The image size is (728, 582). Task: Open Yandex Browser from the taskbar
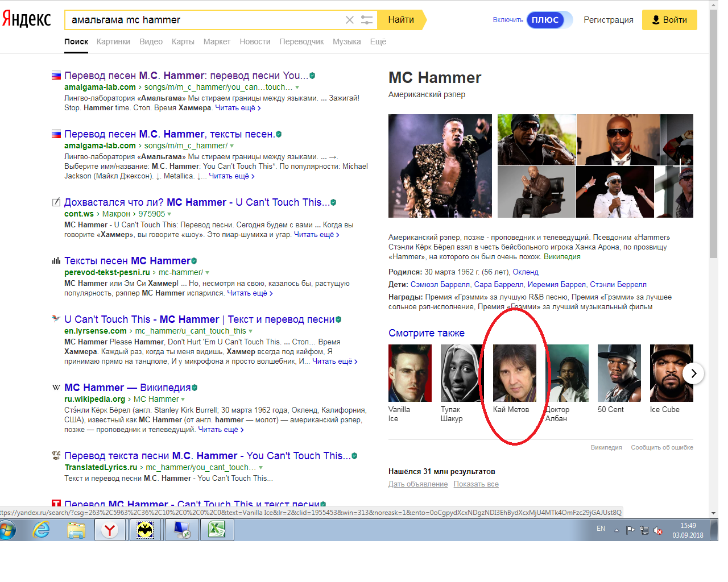coord(110,530)
